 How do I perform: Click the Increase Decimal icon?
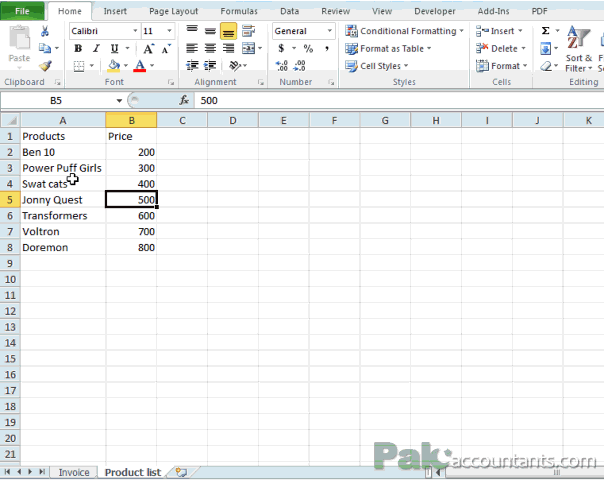point(282,65)
